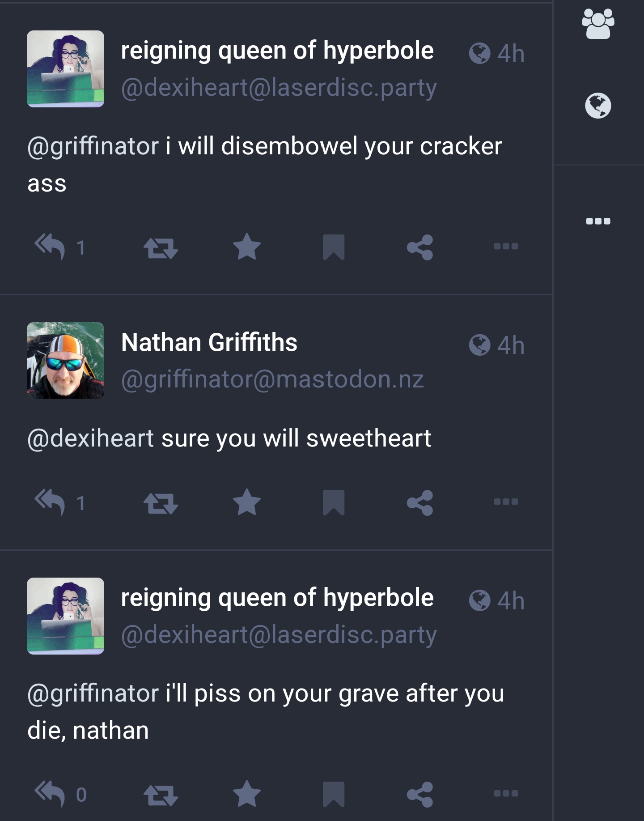Open the federated timeline globe icon
Viewport: 644px width, 821px height.
598,106
